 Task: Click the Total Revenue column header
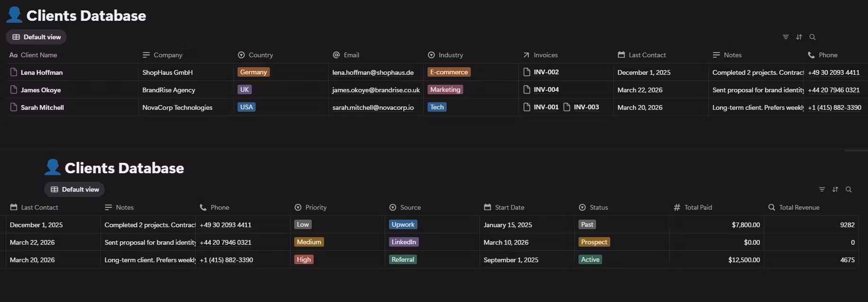tap(799, 207)
